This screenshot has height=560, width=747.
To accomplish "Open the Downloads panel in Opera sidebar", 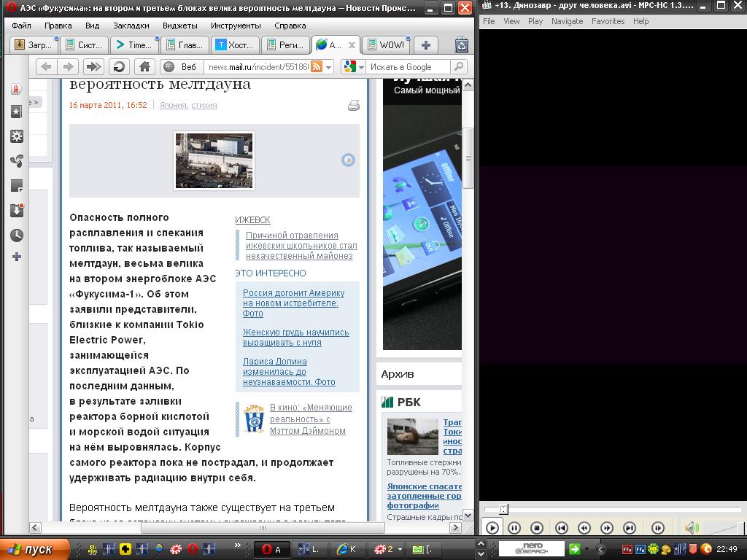I will coord(16,211).
